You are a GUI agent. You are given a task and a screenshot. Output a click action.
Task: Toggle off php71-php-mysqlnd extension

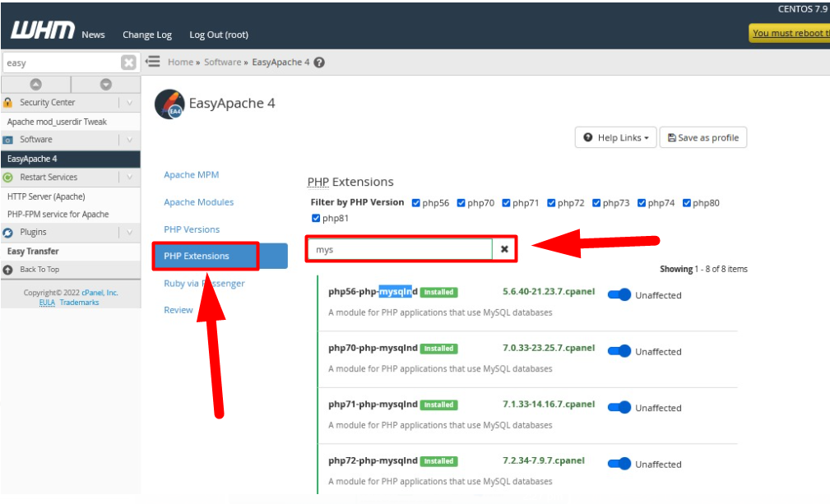tap(619, 407)
